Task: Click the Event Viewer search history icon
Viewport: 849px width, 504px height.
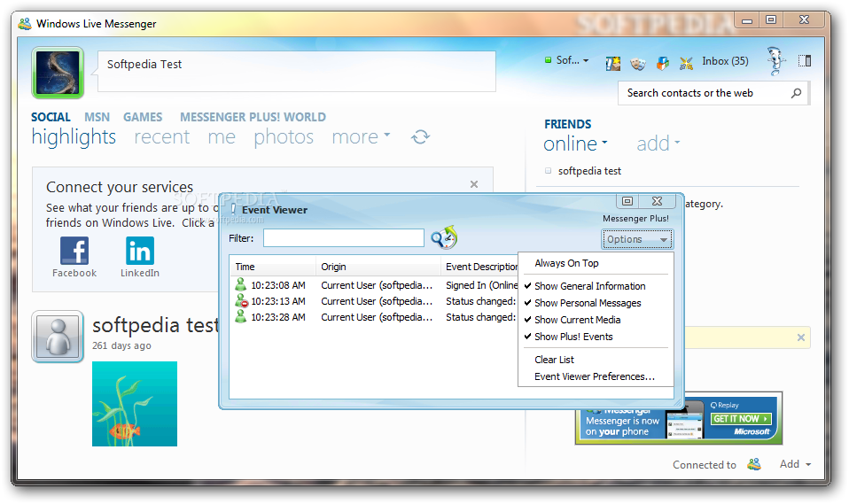Action: (444, 237)
